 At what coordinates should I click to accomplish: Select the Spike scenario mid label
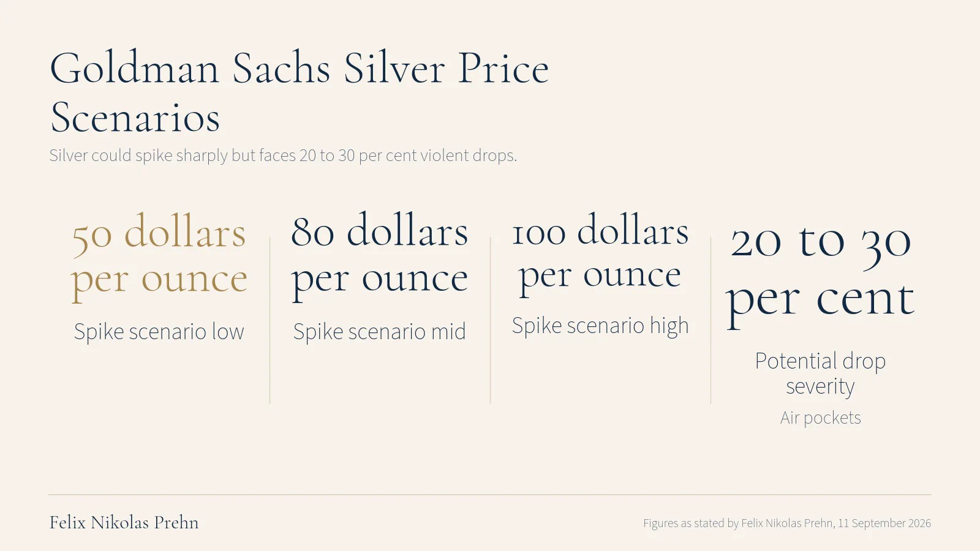(x=380, y=332)
